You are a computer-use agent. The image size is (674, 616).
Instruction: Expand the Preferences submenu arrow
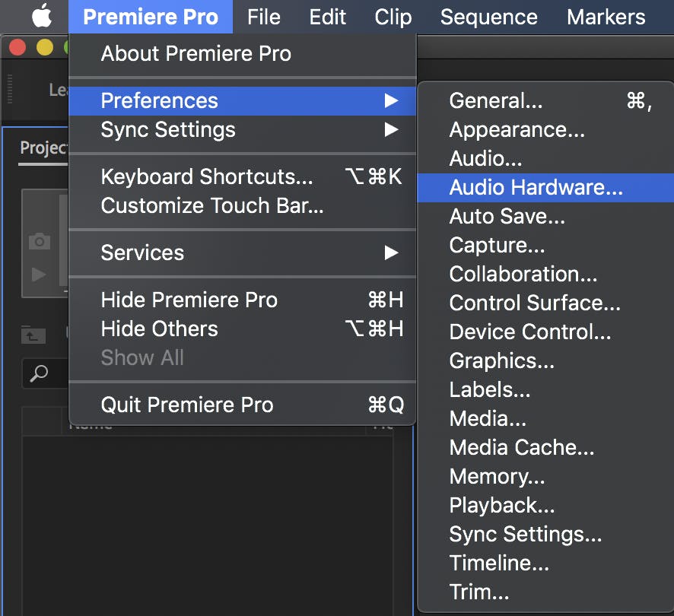click(x=390, y=100)
